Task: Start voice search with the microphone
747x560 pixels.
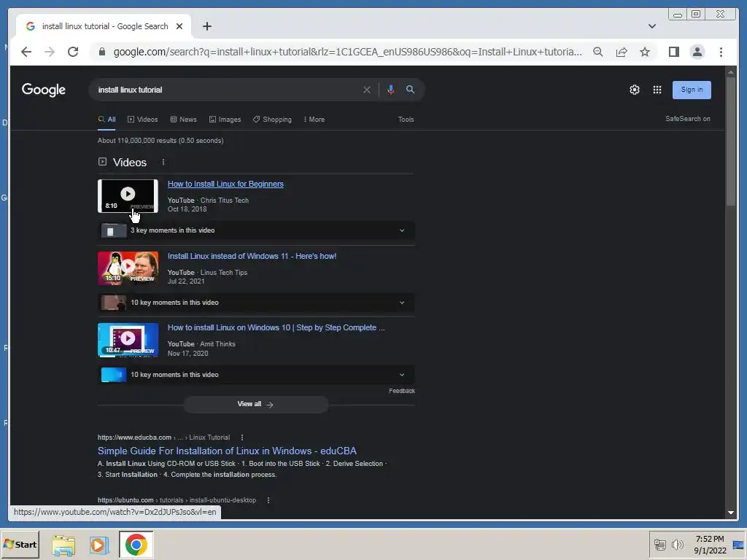Action: (391, 90)
